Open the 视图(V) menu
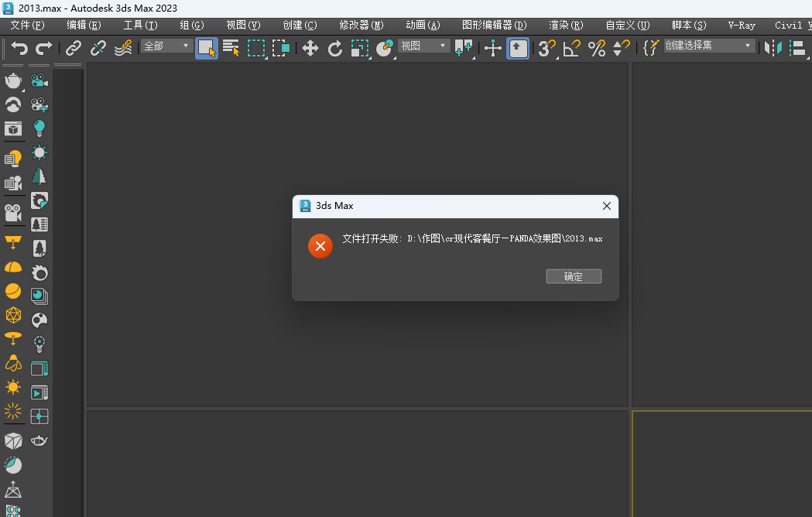 [243, 25]
